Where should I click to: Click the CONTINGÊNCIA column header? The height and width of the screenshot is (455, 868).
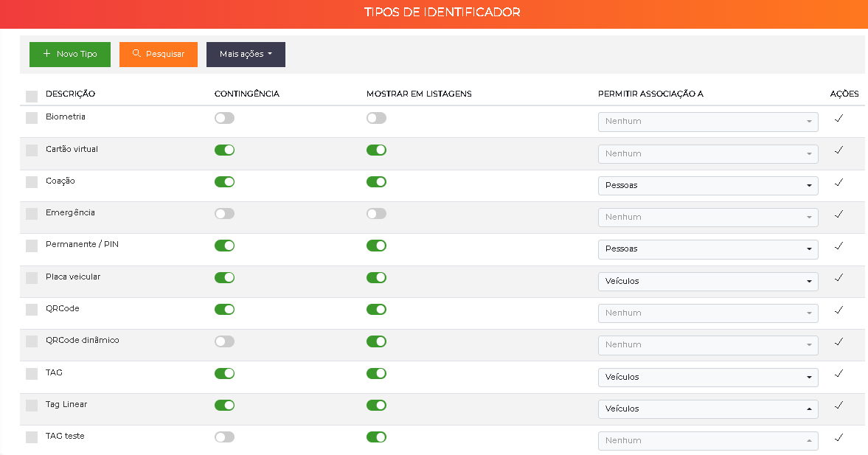tap(247, 94)
